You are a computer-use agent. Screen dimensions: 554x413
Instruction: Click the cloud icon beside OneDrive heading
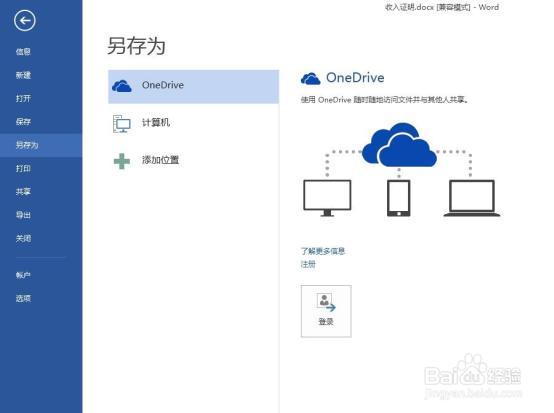pyautogui.click(x=311, y=78)
